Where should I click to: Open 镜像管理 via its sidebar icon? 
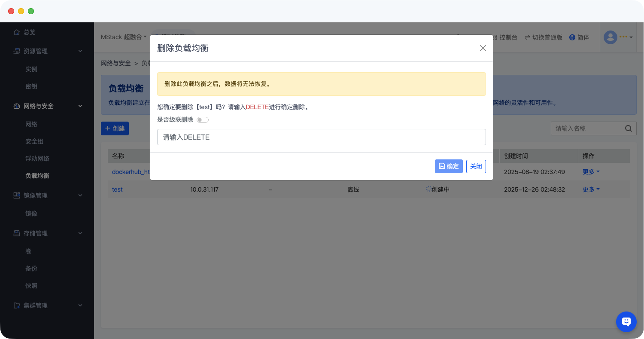(16, 195)
